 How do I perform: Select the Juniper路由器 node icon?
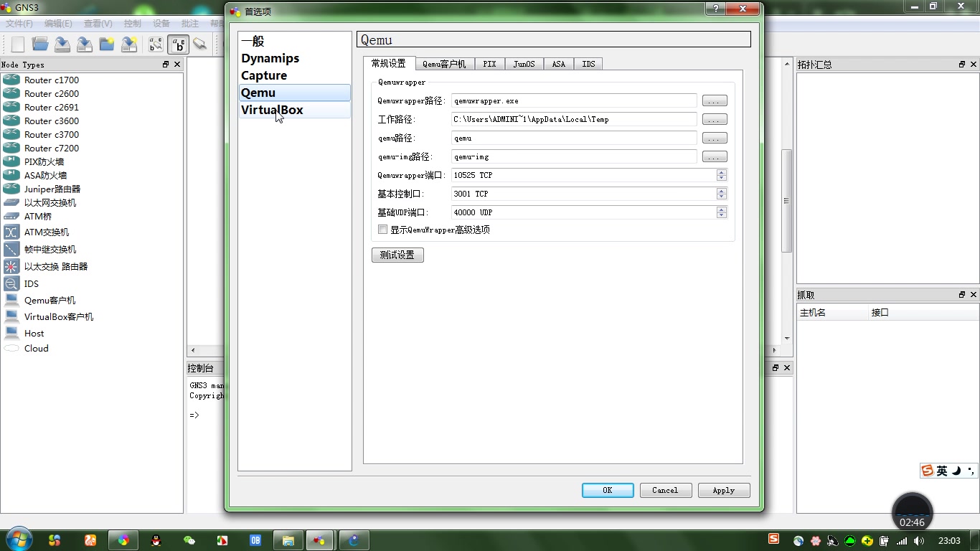coord(11,189)
